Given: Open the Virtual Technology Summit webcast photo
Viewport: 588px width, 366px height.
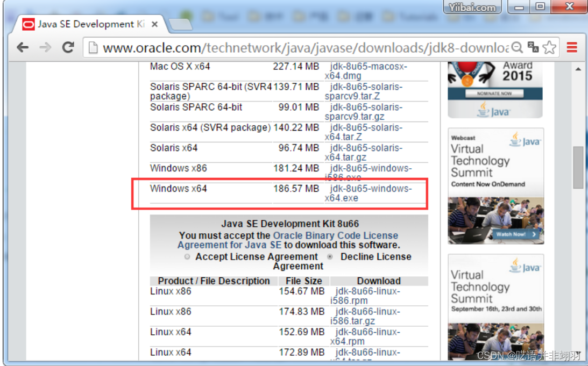Looking at the screenshot, I should pos(496,220).
